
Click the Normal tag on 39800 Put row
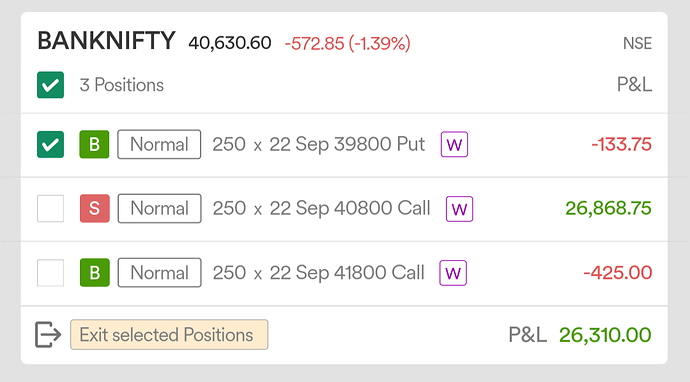pyautogui.click(x=159, y=144)
